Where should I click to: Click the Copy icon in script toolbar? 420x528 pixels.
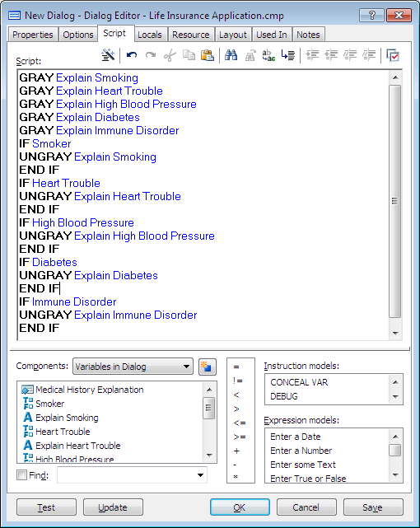click(x=189, y=55)
